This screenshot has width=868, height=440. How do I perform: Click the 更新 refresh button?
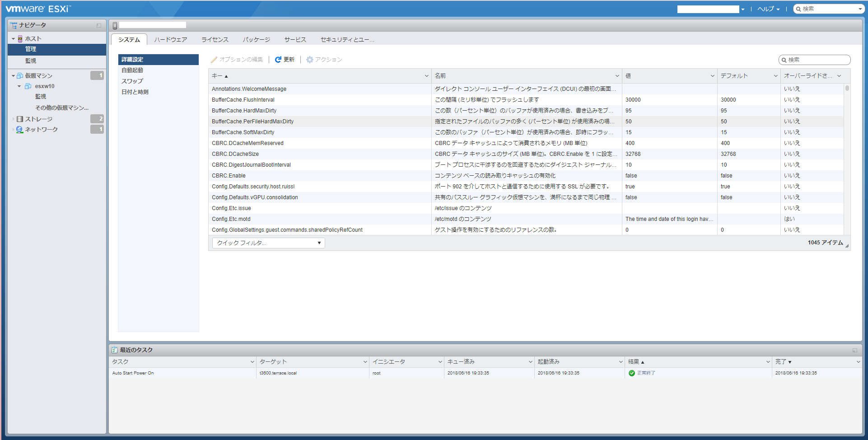click(285, 60)
